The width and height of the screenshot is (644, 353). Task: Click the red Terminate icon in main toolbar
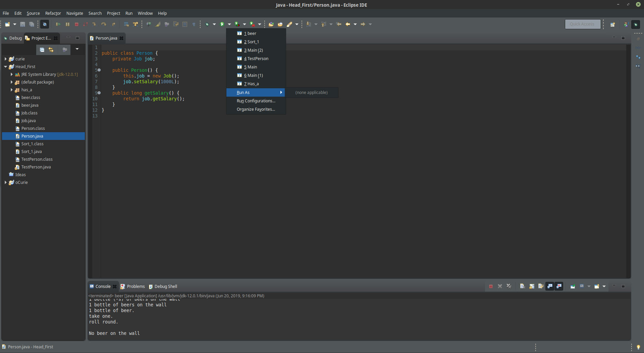[x=76, y=24]
